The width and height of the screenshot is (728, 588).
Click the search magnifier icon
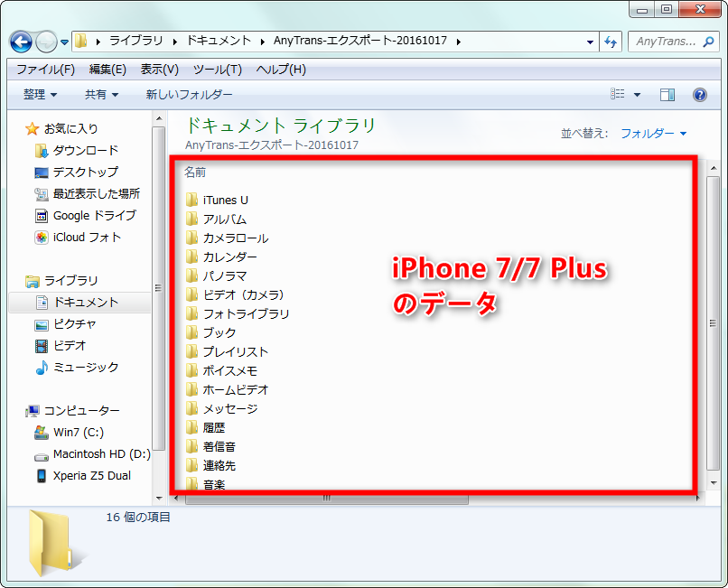coord(708,42)
